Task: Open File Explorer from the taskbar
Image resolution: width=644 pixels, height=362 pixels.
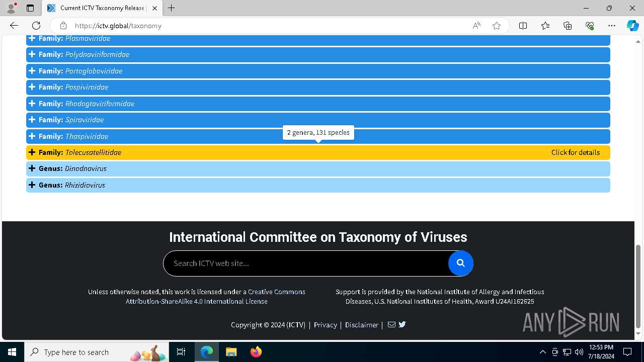Action: [231, 352]
